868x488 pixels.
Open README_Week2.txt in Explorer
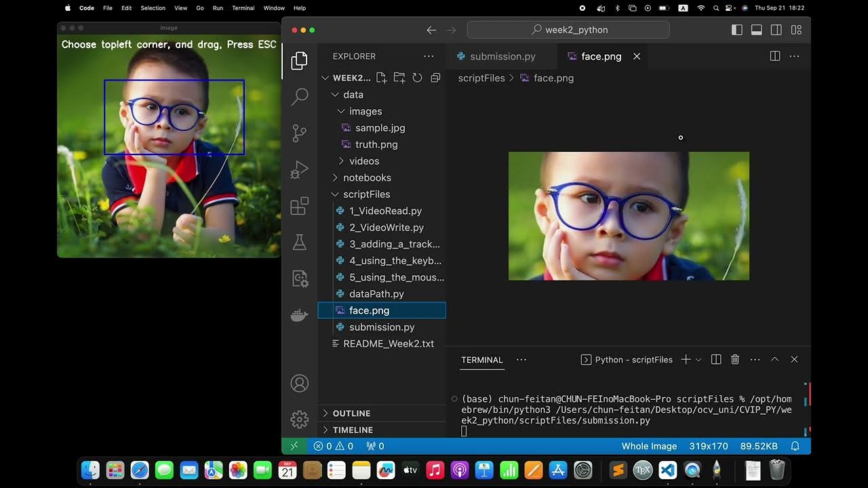pos(382,344)
